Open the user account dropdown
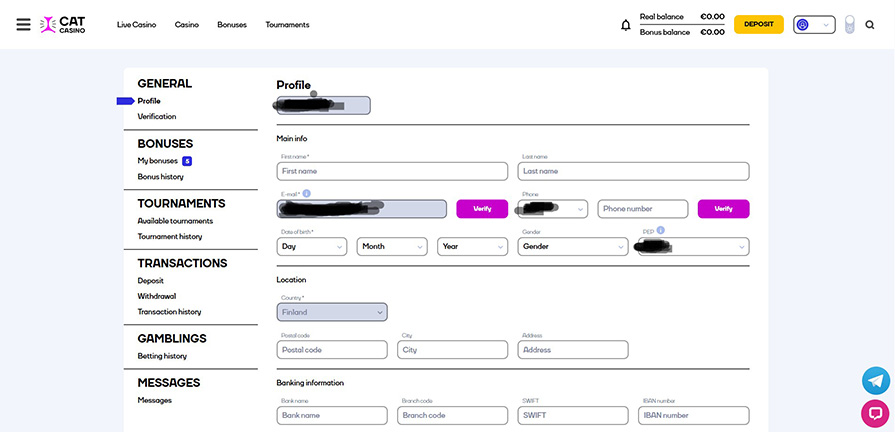The height and width of the screenshot is (432, 895). 813,24
